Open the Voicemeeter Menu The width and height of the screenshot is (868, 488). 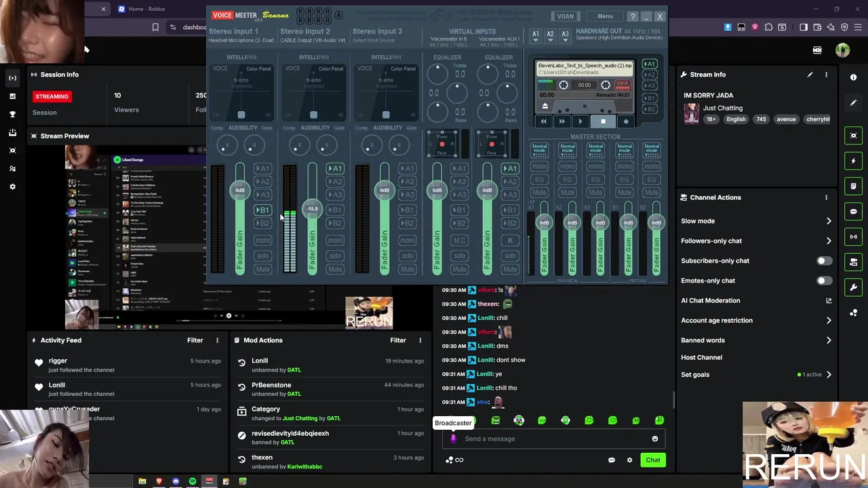pyautogui.click(x=605, y=16)
